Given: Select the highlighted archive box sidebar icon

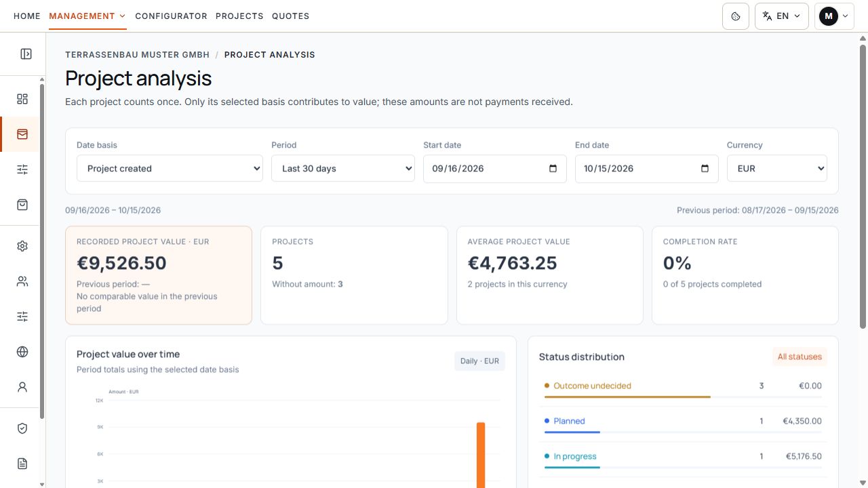Looking at the screenshot, I should tap(22, 134).
